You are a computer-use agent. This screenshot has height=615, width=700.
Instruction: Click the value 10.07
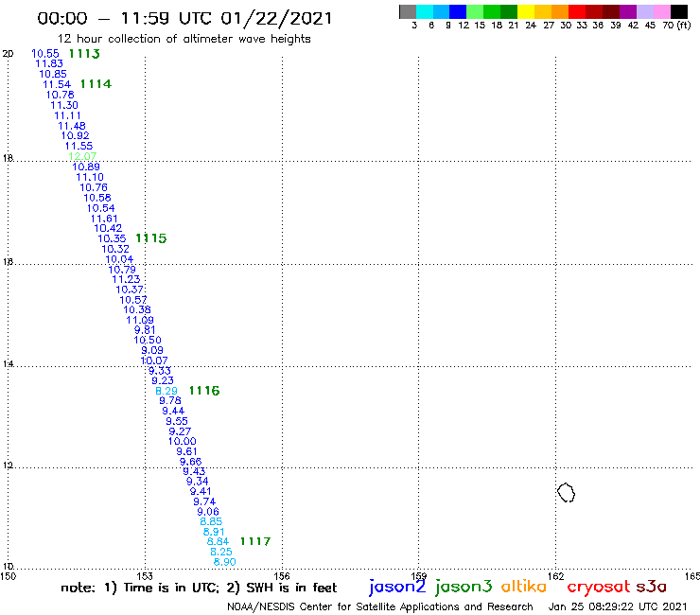[x=154, y=360]
